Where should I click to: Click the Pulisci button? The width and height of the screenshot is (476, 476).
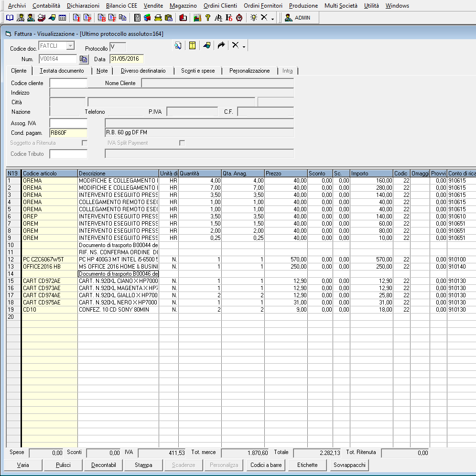pos(63,465)
